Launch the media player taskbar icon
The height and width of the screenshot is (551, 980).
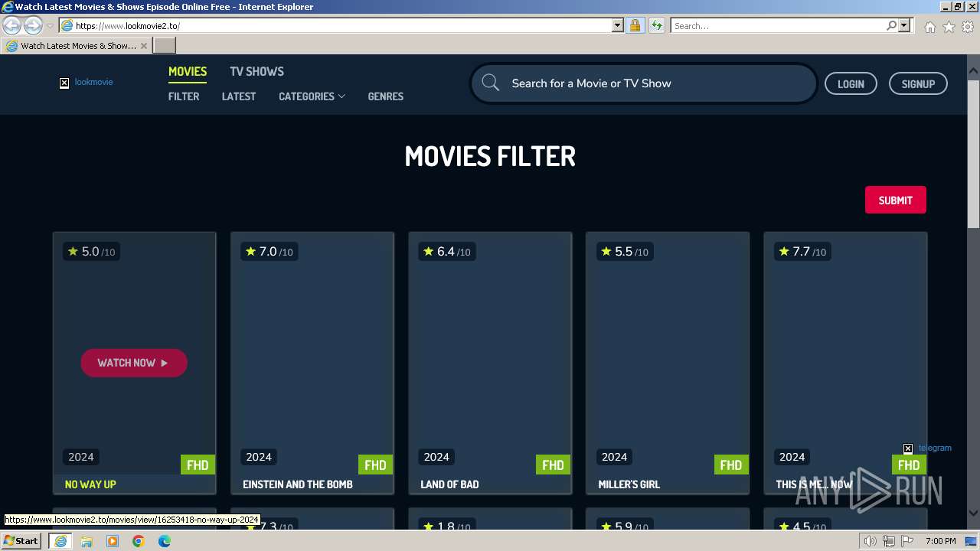click(x=113, y=541)
